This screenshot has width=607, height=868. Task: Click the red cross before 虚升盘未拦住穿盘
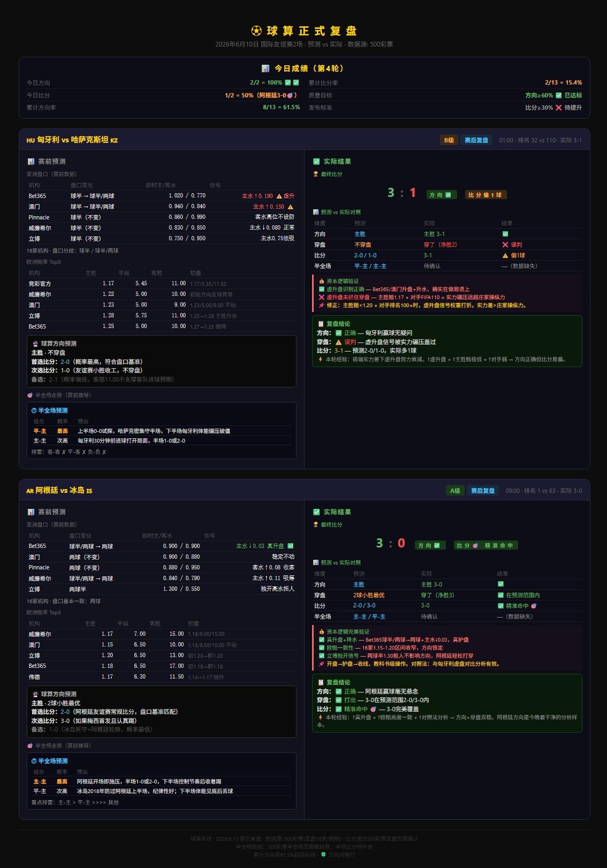(322, 298)
